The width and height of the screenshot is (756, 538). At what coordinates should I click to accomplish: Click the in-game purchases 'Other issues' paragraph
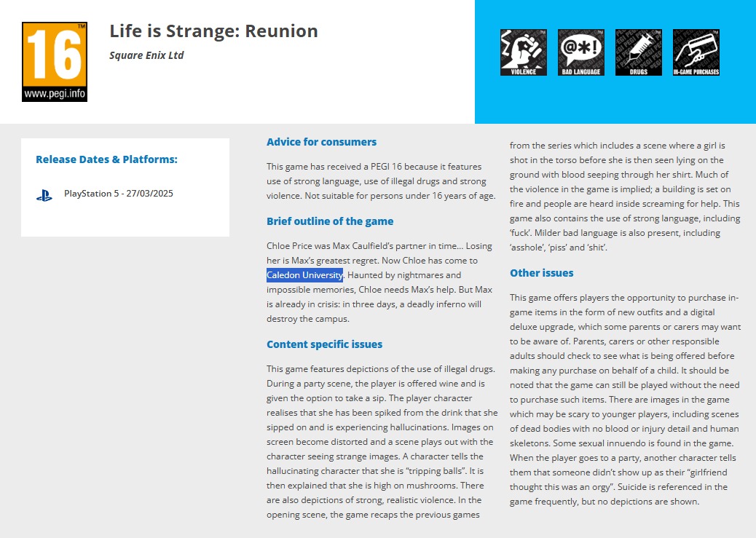pos(624,399)
